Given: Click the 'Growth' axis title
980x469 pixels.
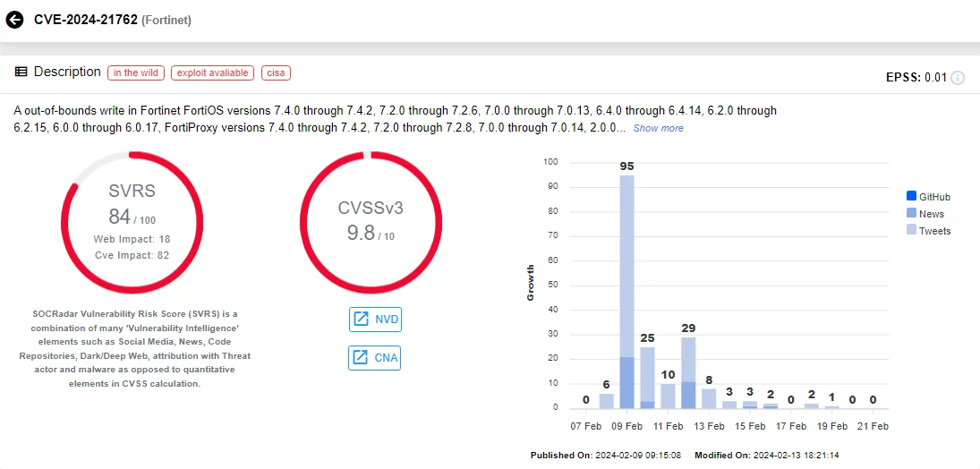Looking at the screenshot, I should coord(531,283).
